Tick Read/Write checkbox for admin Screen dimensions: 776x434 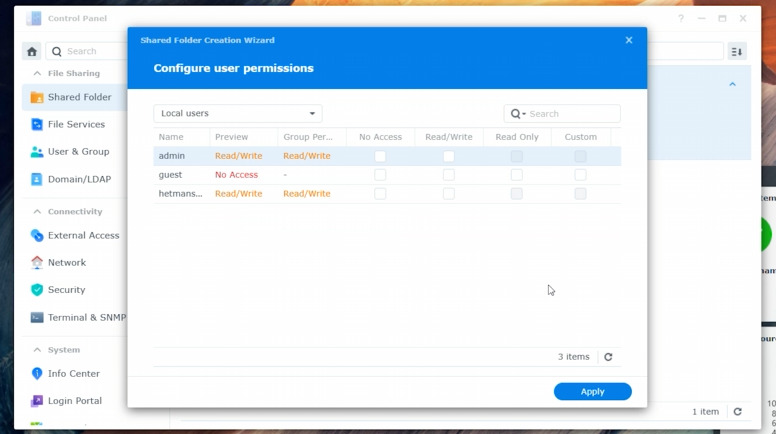pyautogui.click(x=448, y=156)
